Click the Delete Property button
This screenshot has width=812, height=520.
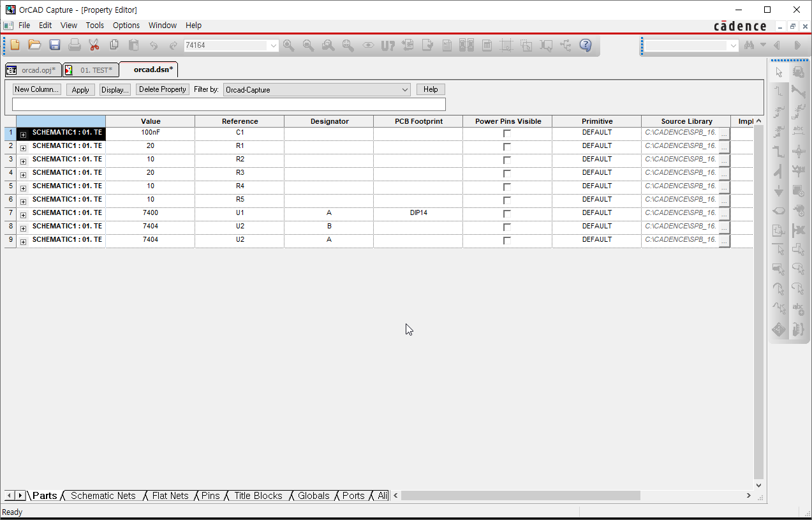pos(163,89)
